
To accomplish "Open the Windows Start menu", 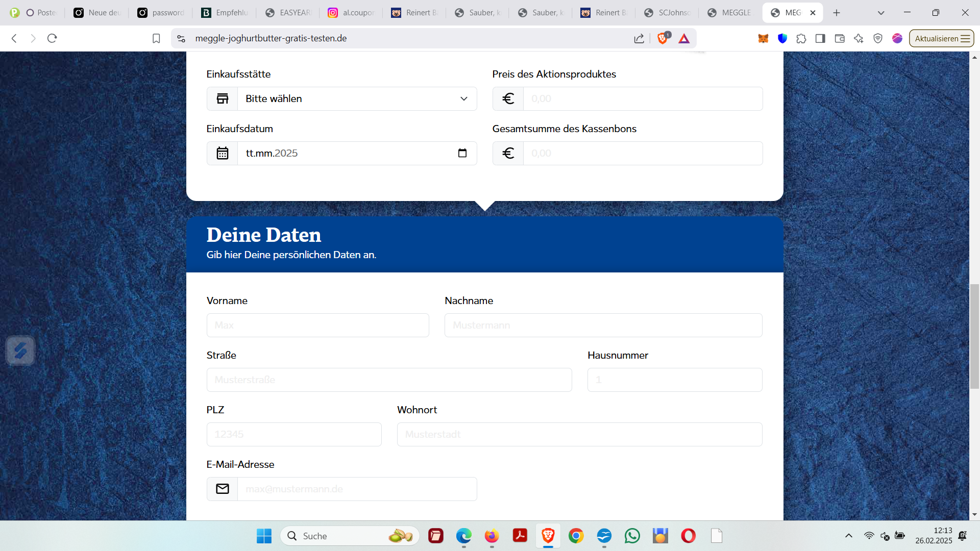I will click(x=264, y=536).
